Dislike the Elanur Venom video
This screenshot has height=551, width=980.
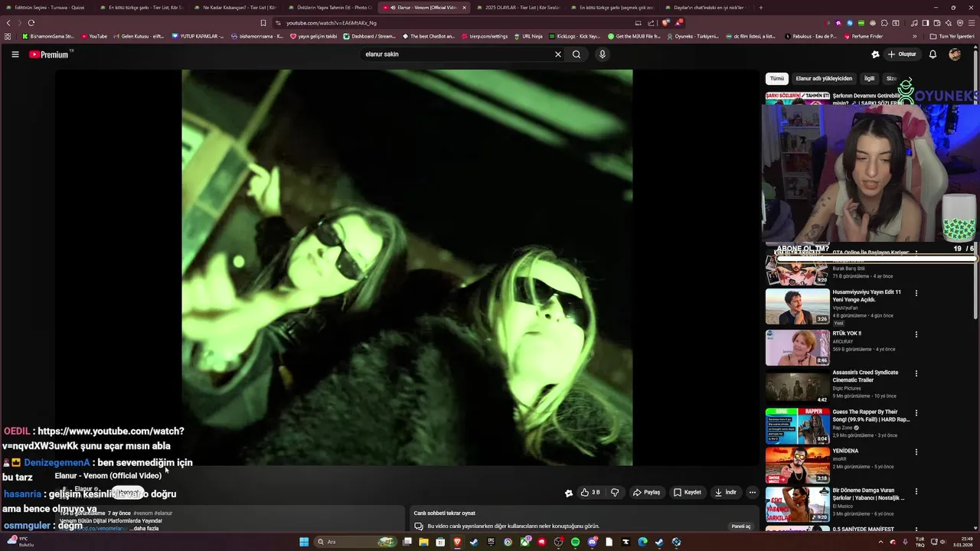pyautogui.click(x=615, y=493)
